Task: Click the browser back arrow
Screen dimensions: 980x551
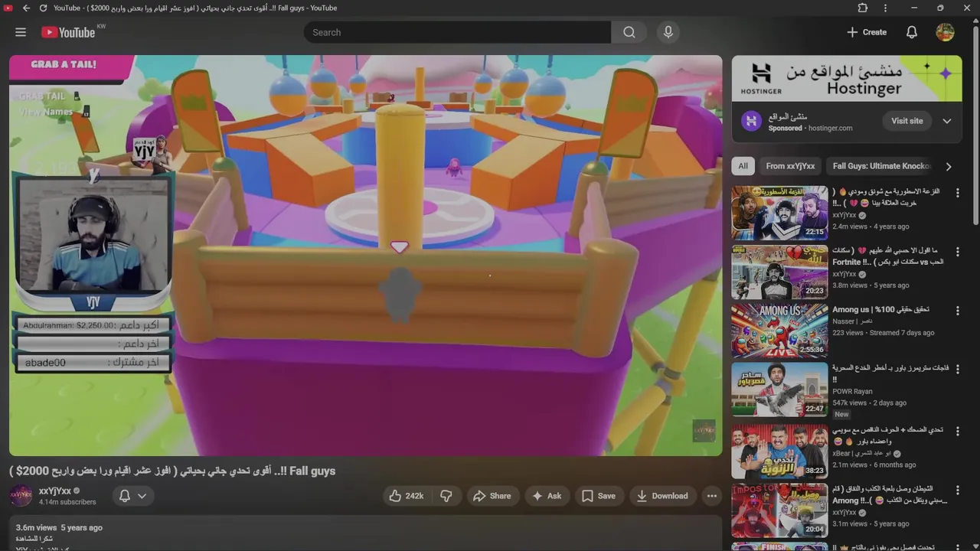Action: point(26,8)
